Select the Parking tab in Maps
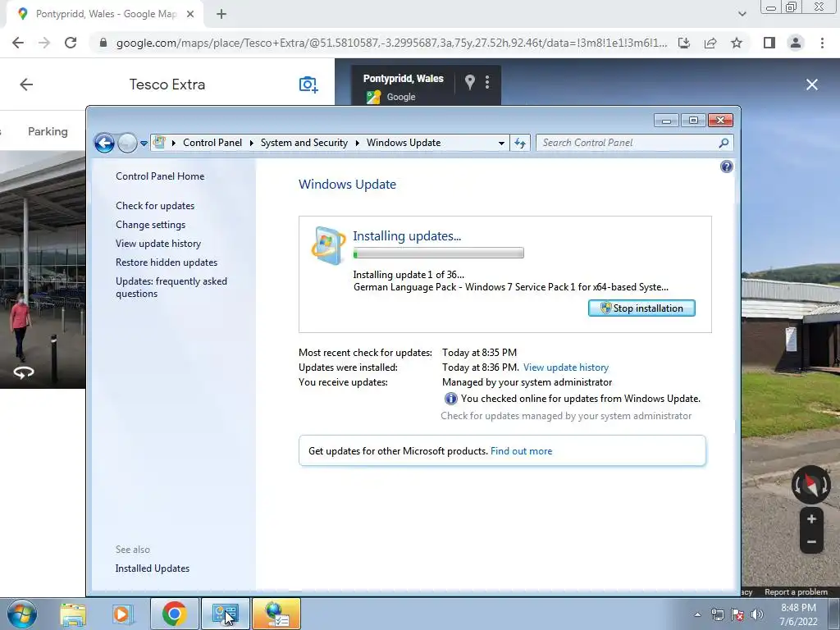 tap(48, 132)
